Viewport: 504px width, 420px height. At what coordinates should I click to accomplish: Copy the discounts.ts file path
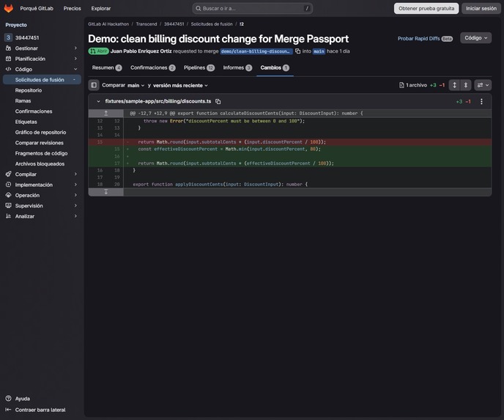point(218,101)
